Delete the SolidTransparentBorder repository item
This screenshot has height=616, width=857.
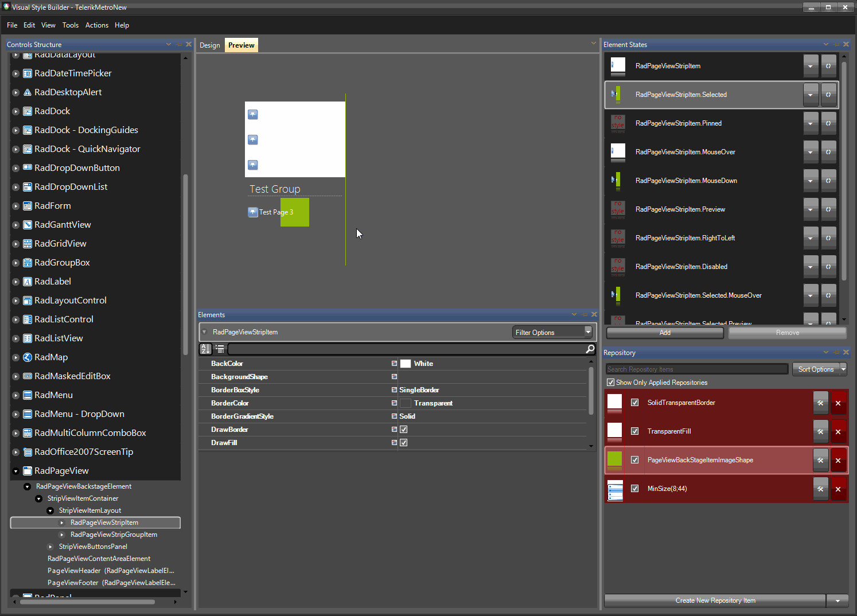point(838,403)
